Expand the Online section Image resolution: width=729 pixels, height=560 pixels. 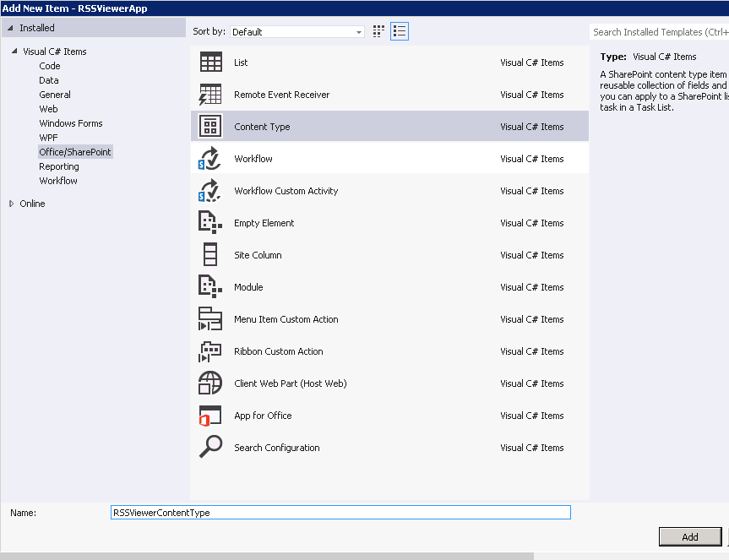coord(12,204)
